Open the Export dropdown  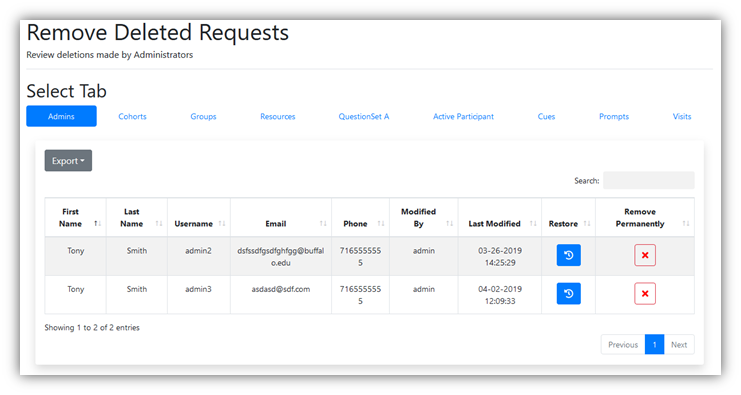pos(69,161)
